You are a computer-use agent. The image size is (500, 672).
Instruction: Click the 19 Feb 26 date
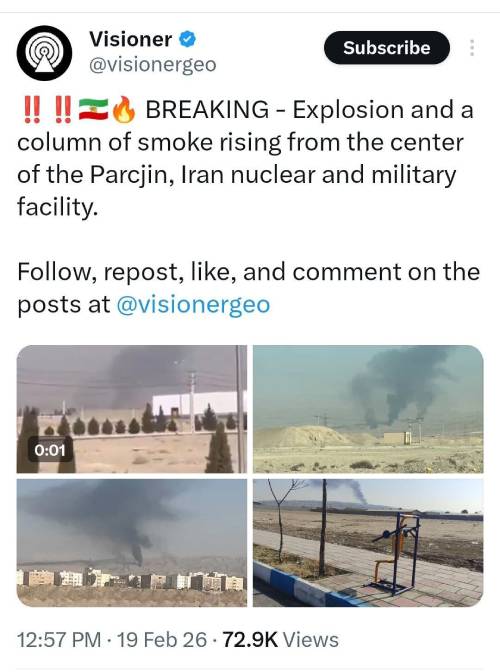tap(162, 640)
